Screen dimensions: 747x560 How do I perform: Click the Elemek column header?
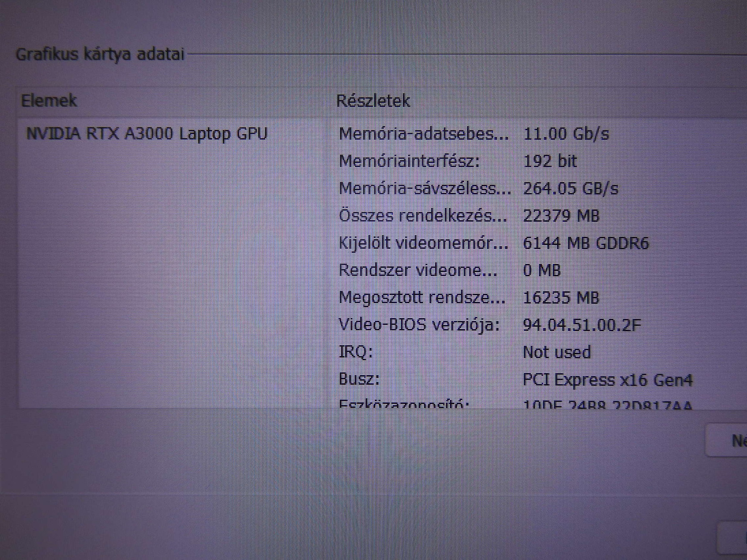[49, 100]
